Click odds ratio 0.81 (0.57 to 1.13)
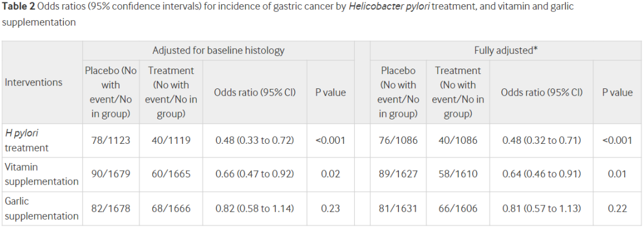 (x=541, y=209)
